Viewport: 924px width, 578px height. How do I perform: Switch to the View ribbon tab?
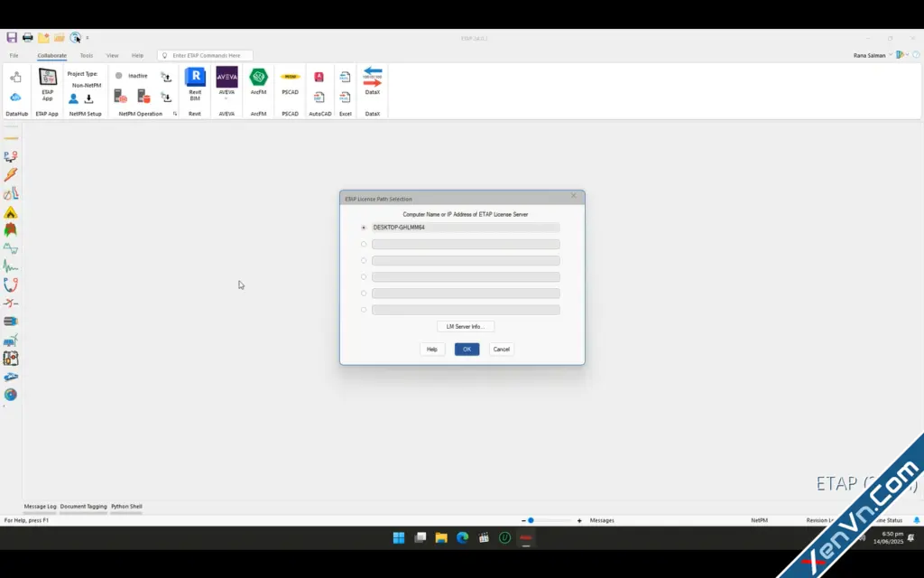[112, 55]
